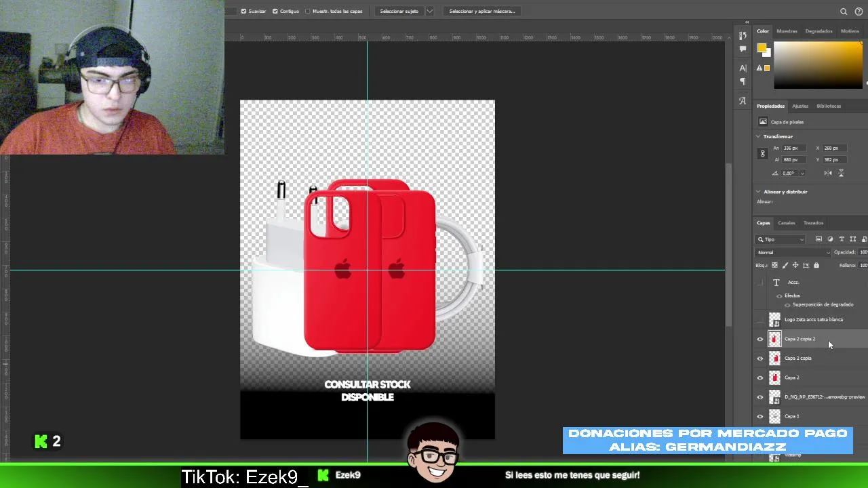The image size is (868, 488).
Task: Open the rotation angle dropdown
Action: tap(802, 174)
